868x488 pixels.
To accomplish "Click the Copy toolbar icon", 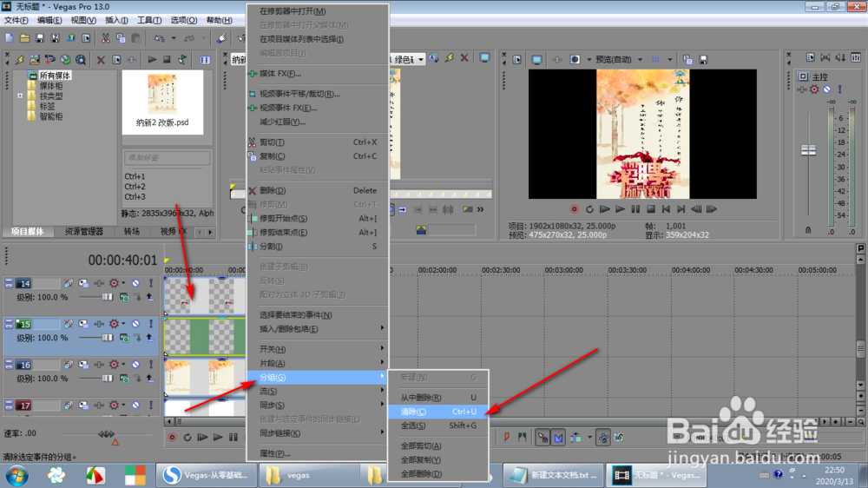I will point(121,38).
